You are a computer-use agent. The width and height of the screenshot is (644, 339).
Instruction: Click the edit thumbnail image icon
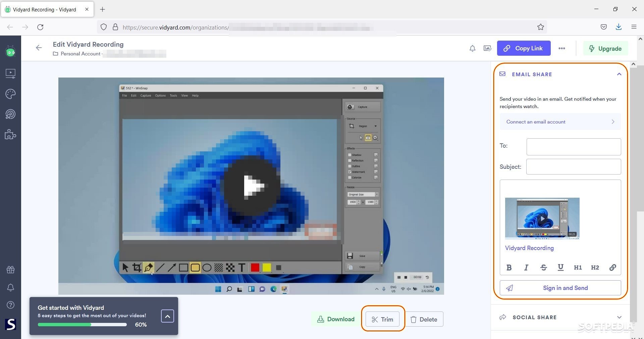487,48
